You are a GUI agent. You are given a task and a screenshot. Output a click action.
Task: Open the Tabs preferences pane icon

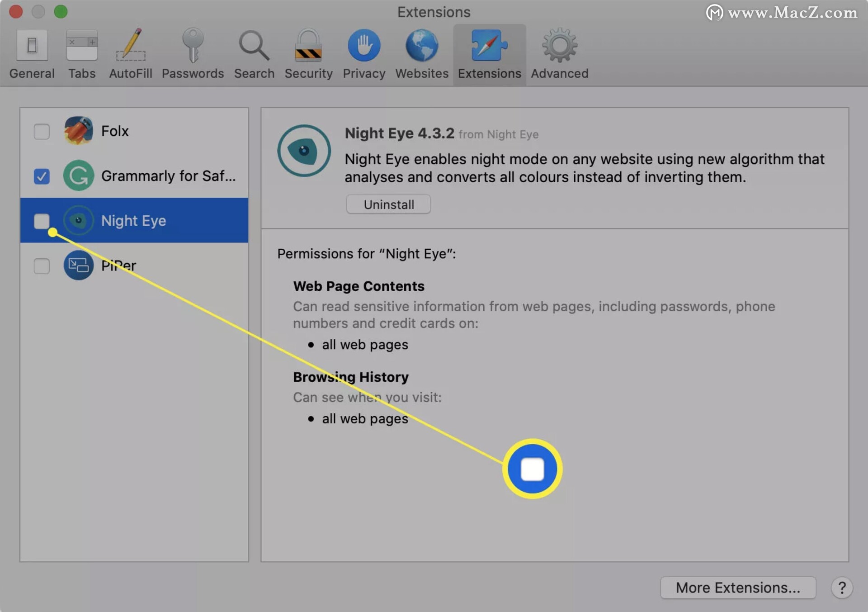pyautogui.click(x=82, y=45)
